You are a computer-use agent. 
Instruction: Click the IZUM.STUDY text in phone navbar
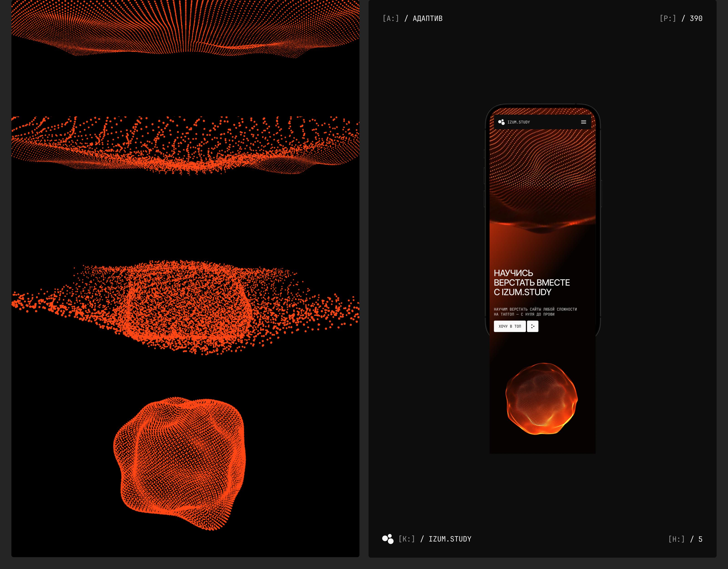(518, 122)
